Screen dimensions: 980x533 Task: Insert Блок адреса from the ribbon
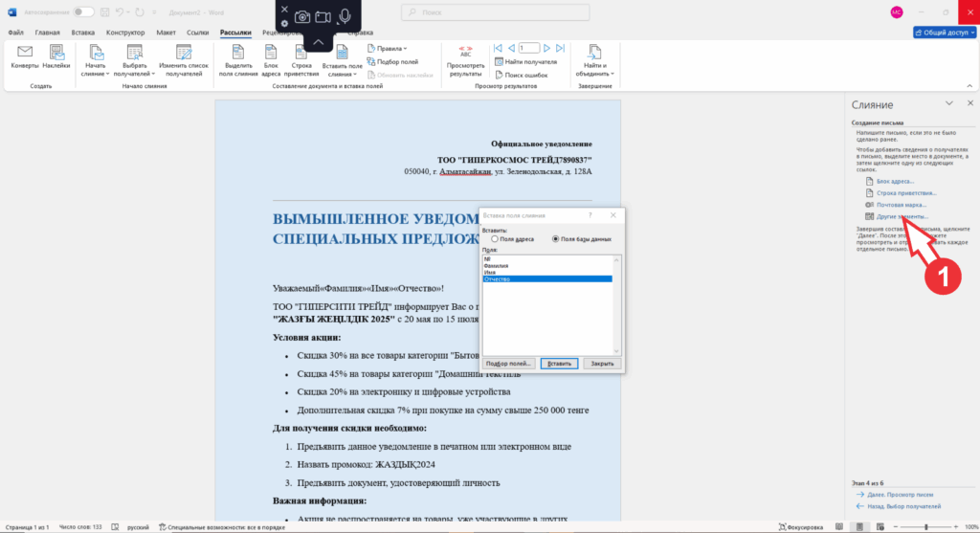271,60
